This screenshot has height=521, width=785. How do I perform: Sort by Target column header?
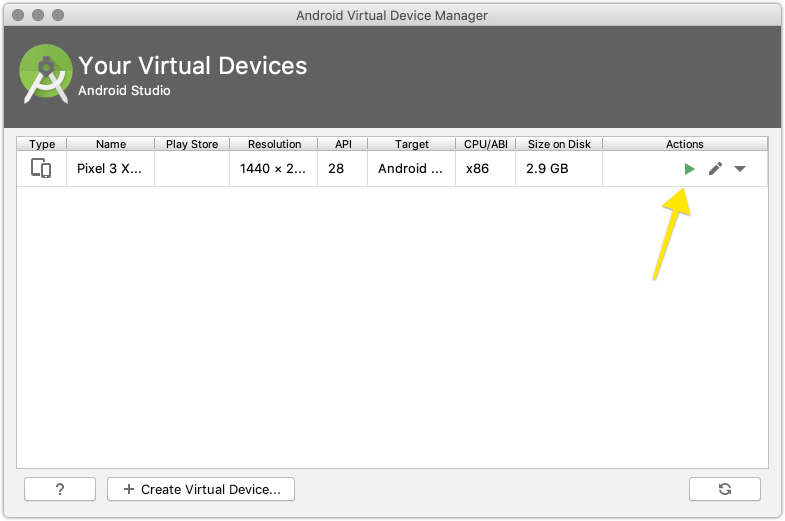coord(412,144)
